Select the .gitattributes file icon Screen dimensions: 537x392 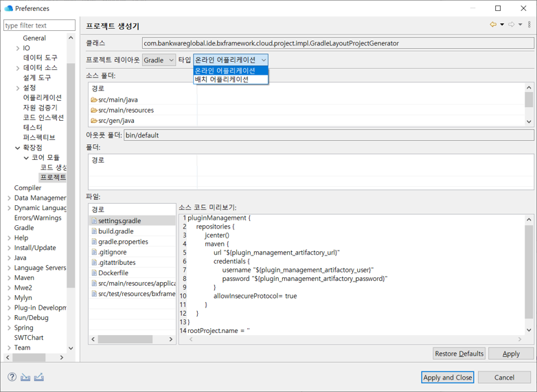coord(94,262)
